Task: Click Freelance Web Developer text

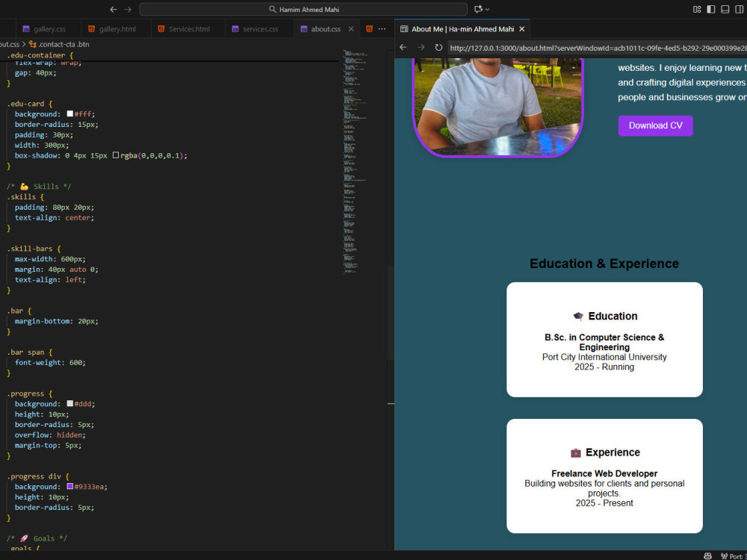Action: tap(604, 473)
